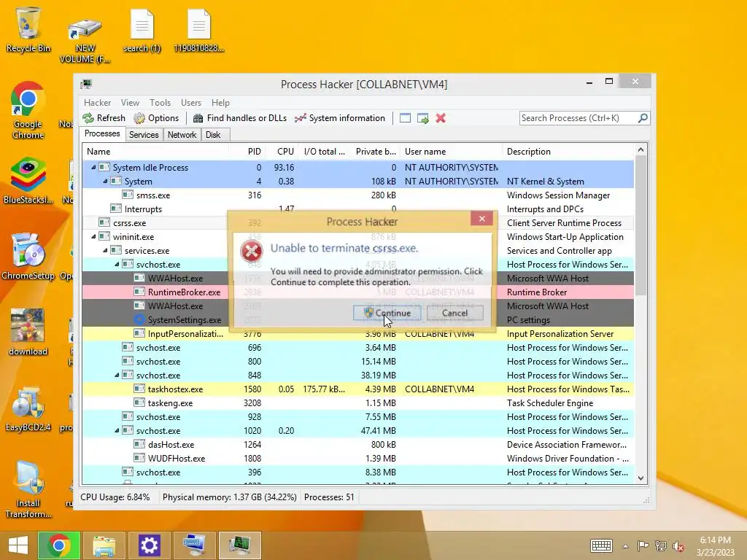Screen dimensions: 747x560
Task: Select the Processes tab
Action: [102, 134]
